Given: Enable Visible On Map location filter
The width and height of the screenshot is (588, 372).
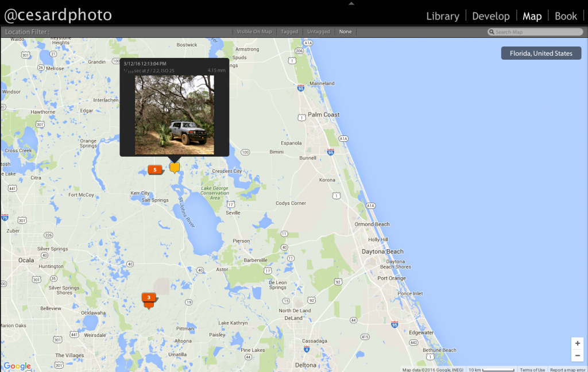Looking at the screenshot, I should (x=254, y=32).
